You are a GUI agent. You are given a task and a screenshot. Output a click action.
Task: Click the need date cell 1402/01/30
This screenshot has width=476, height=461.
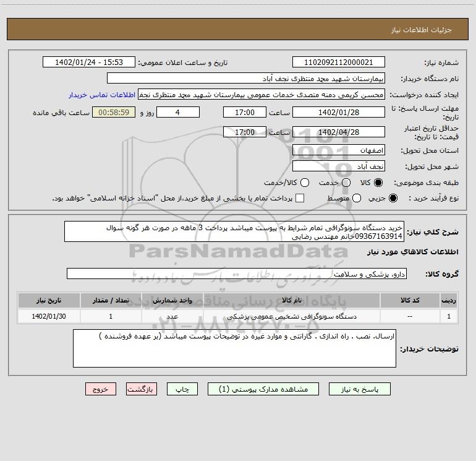coord(49,316)
